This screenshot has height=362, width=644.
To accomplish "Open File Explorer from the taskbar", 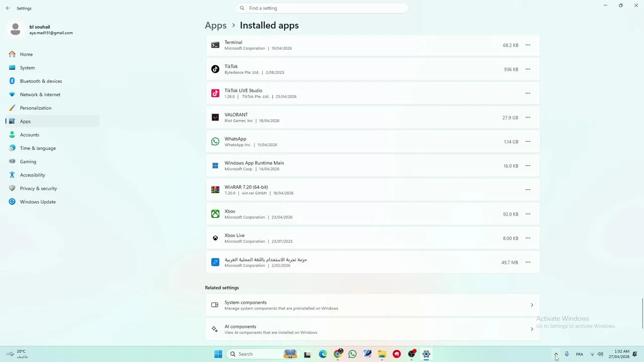I will 382,354.
